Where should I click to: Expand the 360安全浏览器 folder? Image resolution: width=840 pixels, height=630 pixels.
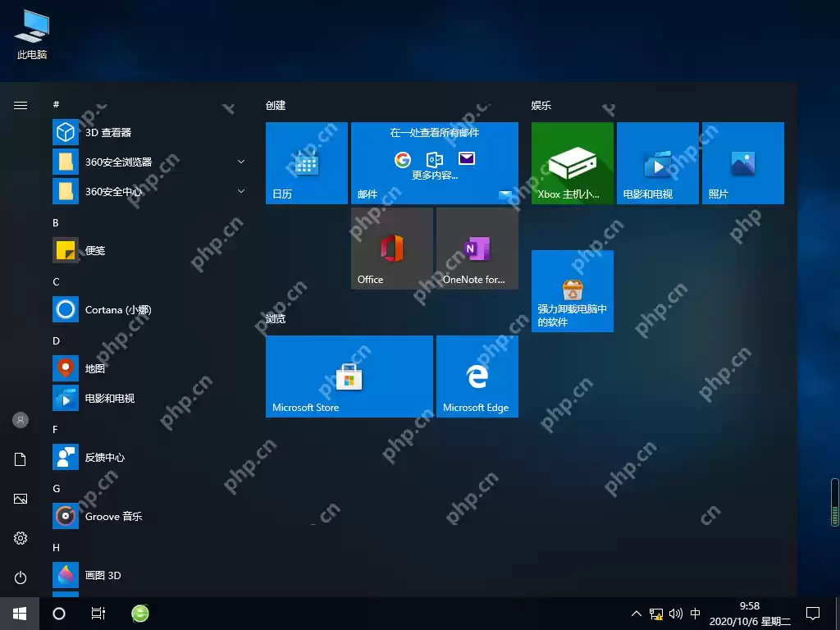240,162
